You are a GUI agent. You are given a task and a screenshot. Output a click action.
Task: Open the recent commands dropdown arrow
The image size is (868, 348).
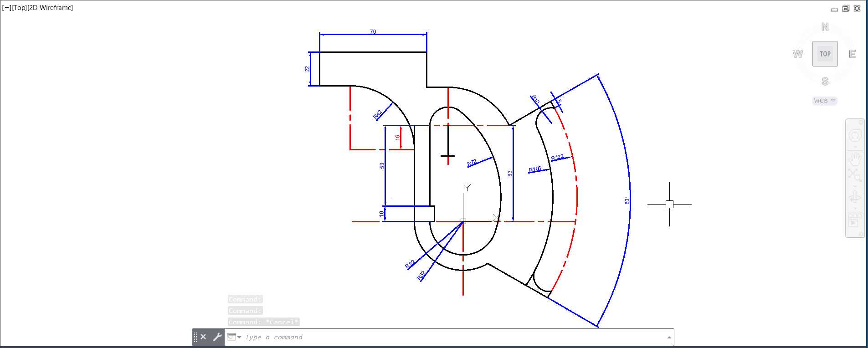(x=239, y=337)
